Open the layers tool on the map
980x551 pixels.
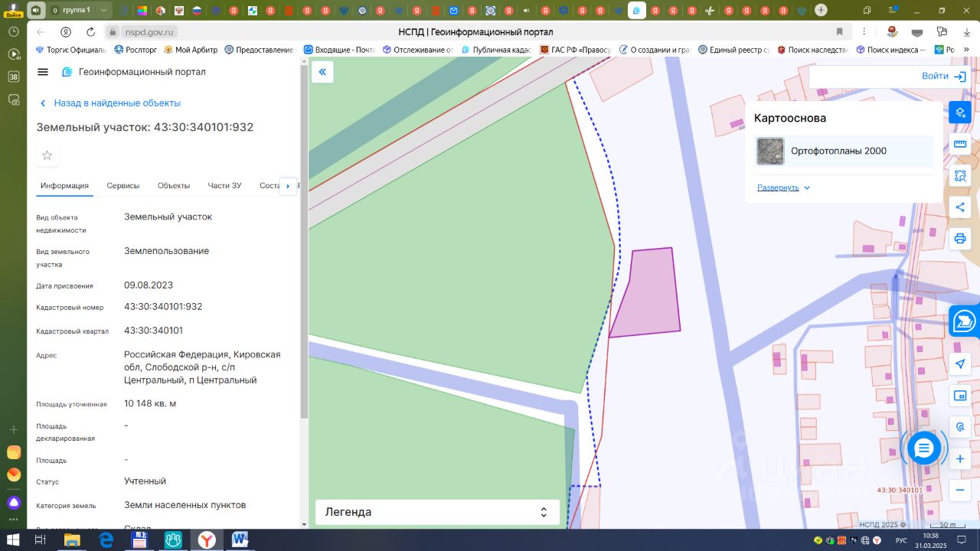(x=960, y=112)
